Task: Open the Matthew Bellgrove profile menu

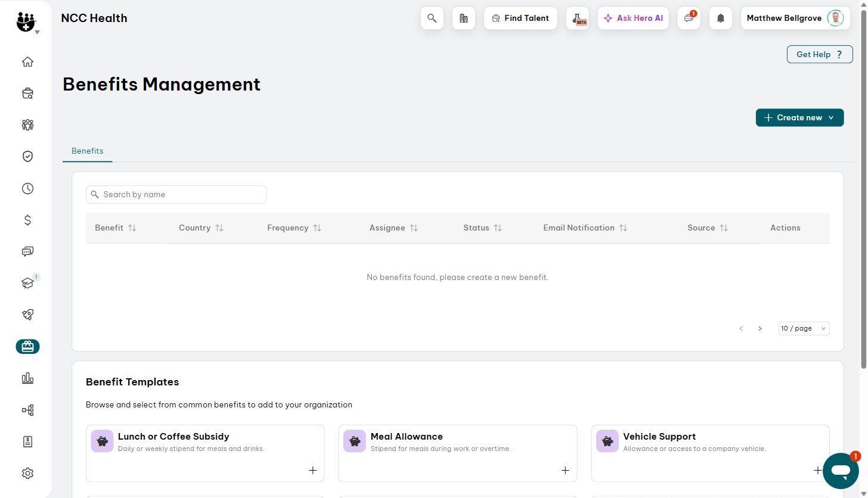Action: click(x=795, y=18)
